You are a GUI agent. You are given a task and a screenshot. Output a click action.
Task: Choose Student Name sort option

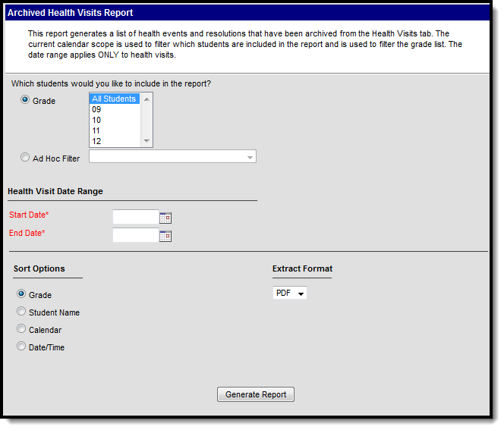[x=21, y=311]
